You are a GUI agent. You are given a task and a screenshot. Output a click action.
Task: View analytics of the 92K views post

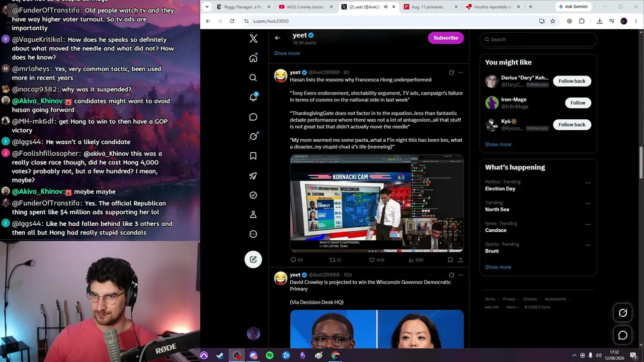pos(416,260)
